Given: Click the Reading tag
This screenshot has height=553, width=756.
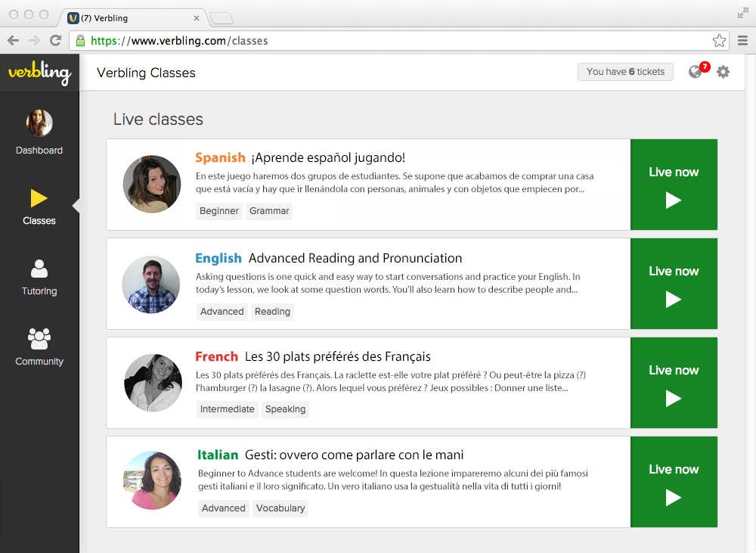Looking at the screenshot, I should point(272,311).
